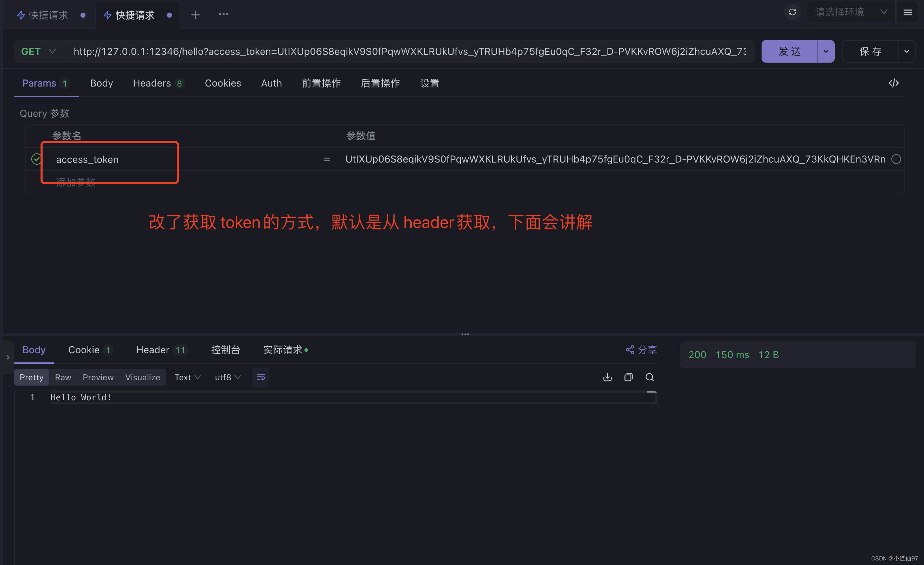Screen dimensions: 924x565
Task: Open the hamburger menu icon
Action: point(907,12)
